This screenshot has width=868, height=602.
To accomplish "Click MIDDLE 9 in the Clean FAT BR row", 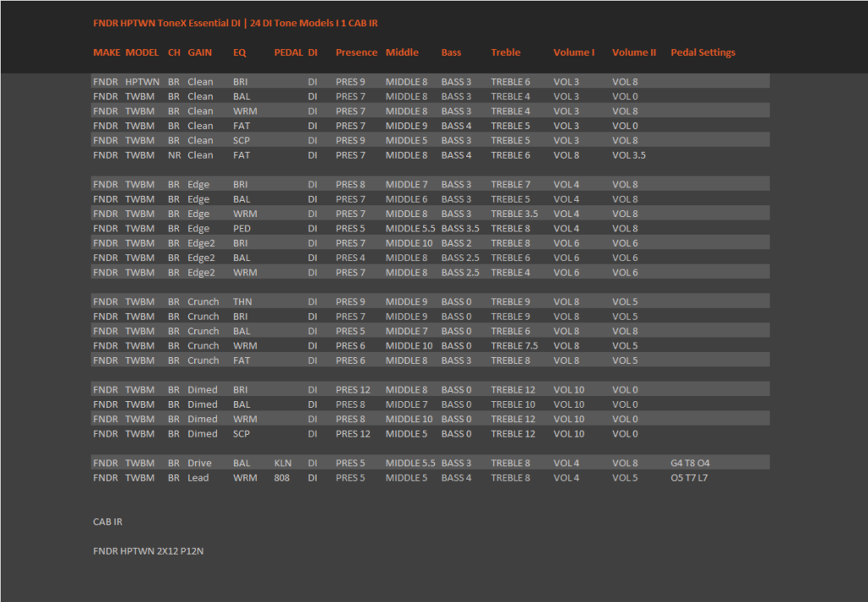I will (406, 126).
